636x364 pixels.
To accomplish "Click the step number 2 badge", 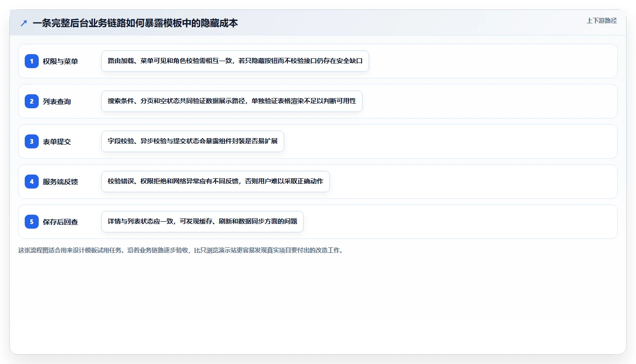I will click(32, 101).
